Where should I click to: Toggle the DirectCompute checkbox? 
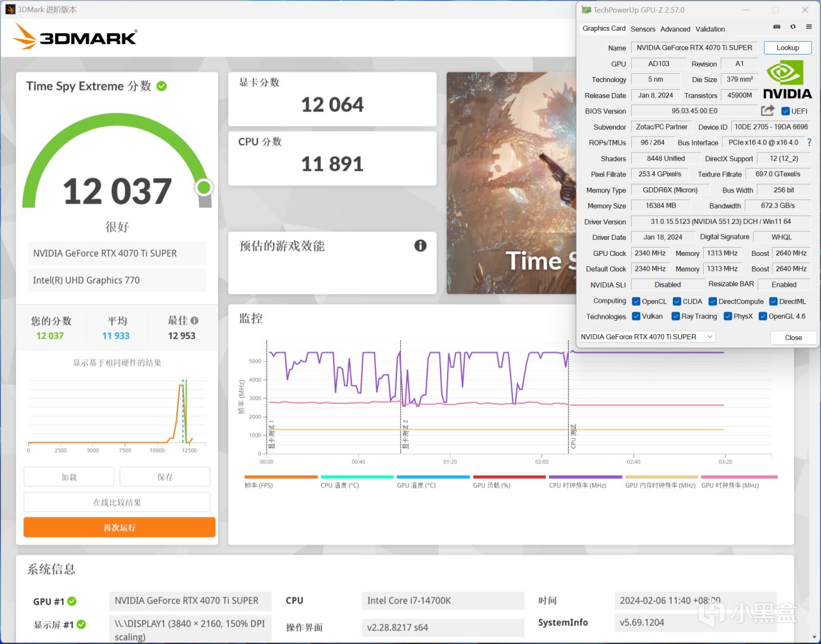(x=713, y=301)
